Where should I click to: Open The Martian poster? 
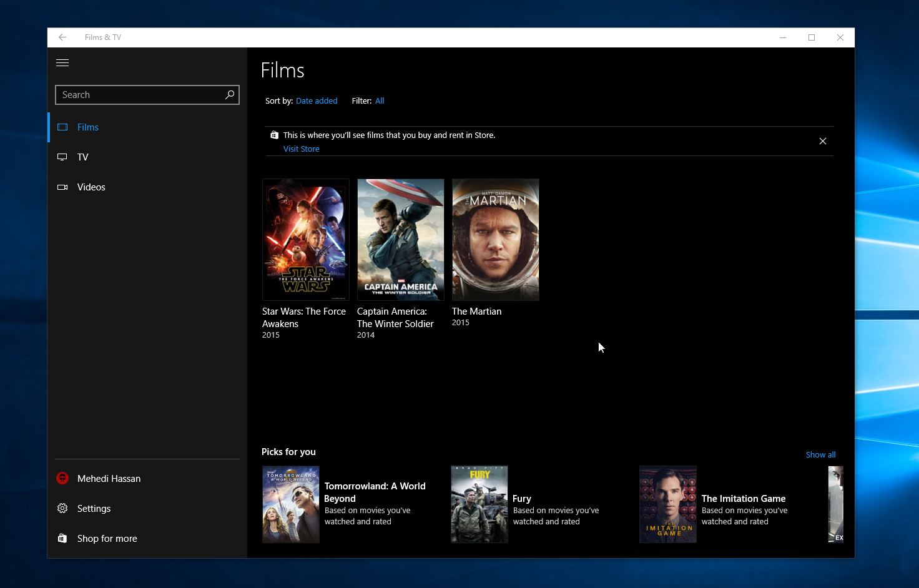496,240
